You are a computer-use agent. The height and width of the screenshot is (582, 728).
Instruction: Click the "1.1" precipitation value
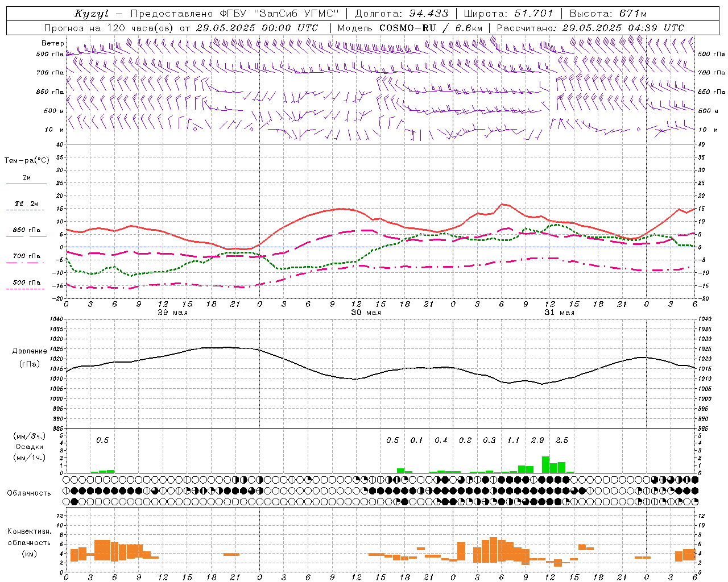pyautogui.click(x=514, y=440)
